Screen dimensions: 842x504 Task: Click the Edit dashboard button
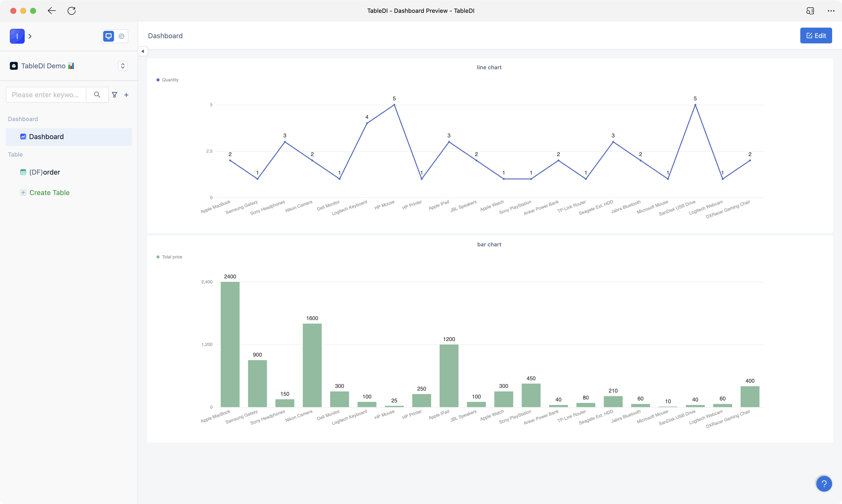tap(816, 36)
